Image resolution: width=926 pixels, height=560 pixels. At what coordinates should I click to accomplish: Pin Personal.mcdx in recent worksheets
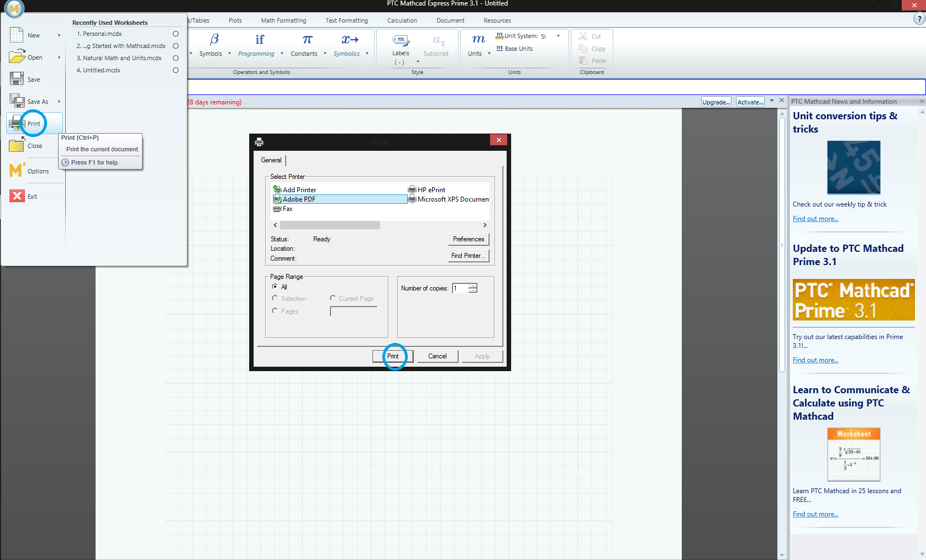176,34
